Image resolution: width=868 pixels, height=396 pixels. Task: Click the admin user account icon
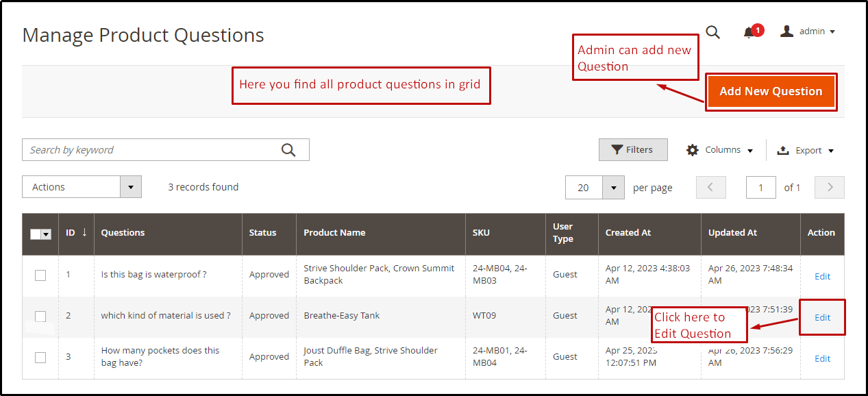786,31
